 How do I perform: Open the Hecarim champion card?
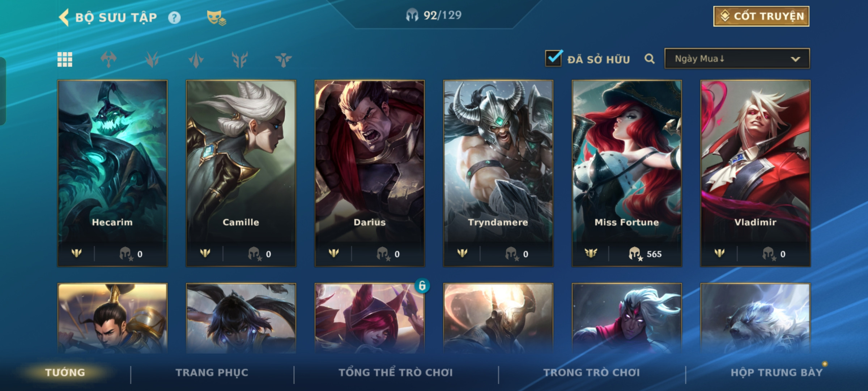click(112, 173)
